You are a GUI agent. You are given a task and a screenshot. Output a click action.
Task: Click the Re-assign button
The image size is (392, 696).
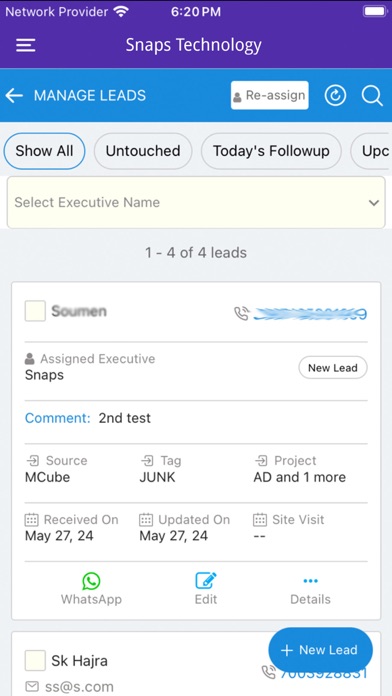[269, 95]
